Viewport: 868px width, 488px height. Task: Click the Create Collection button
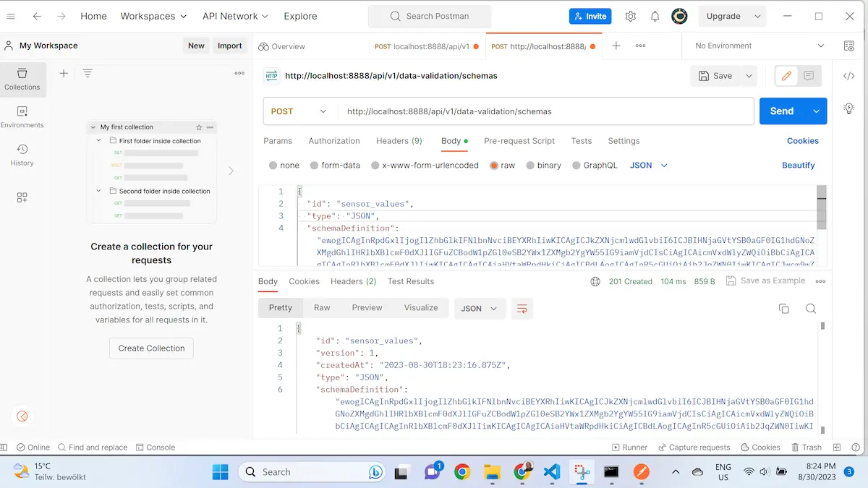(151, 348)
